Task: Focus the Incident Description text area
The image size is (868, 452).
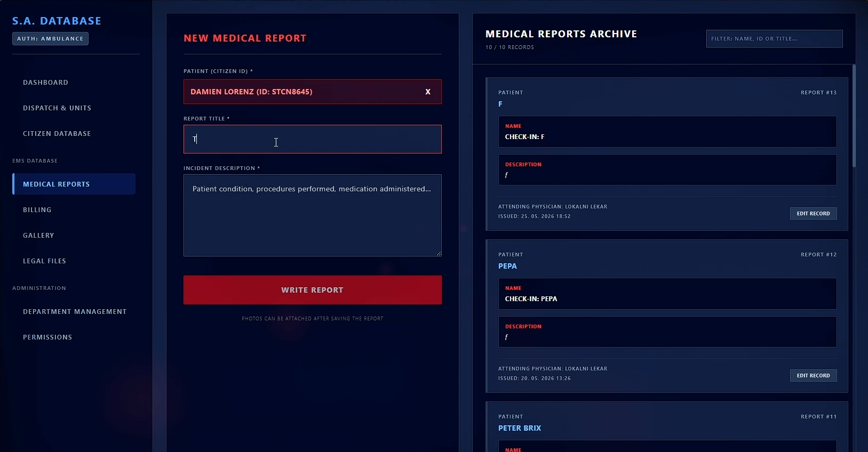Action: (x=313, y=215)
